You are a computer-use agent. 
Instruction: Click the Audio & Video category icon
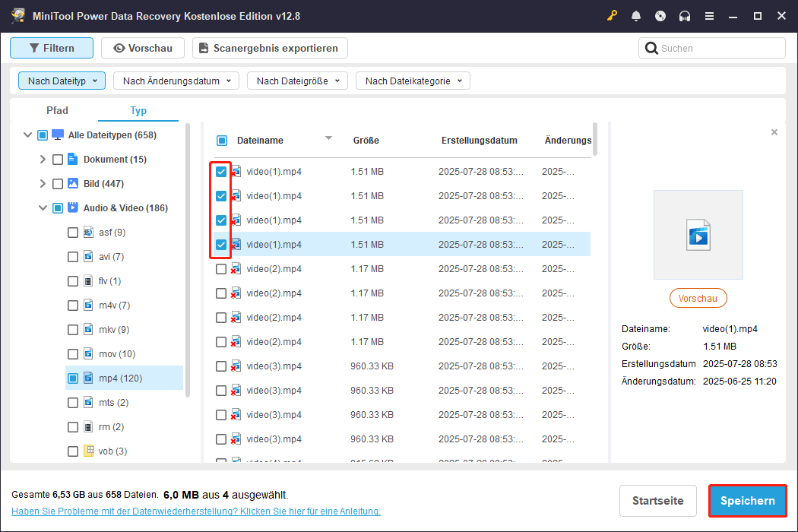73,207
